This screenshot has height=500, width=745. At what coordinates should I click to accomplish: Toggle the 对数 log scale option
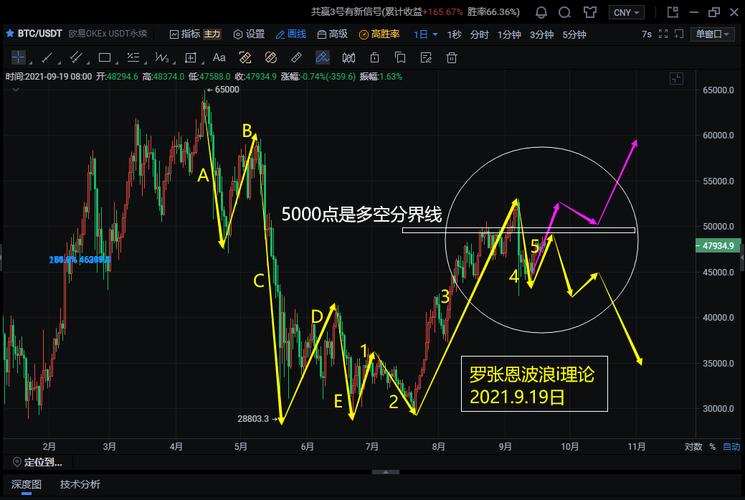[x=693, y=446]
